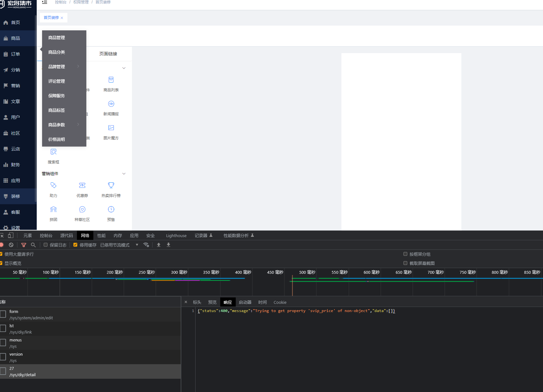Select 搜索框 component icon
Screen dimensions: 543x392
(53, 152)
